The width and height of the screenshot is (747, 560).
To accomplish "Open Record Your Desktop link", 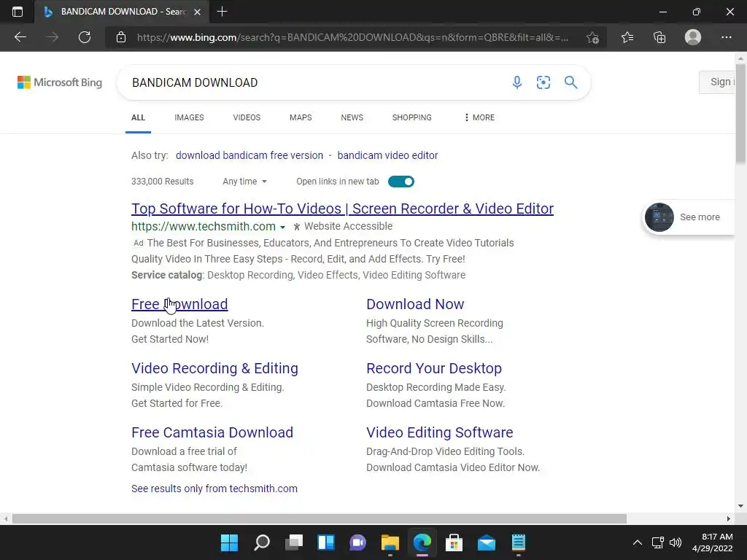I will [434, 368].
